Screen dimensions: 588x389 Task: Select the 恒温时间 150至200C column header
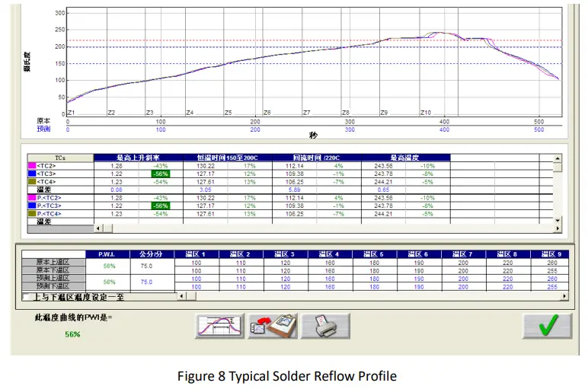click(x=228, y=158)
